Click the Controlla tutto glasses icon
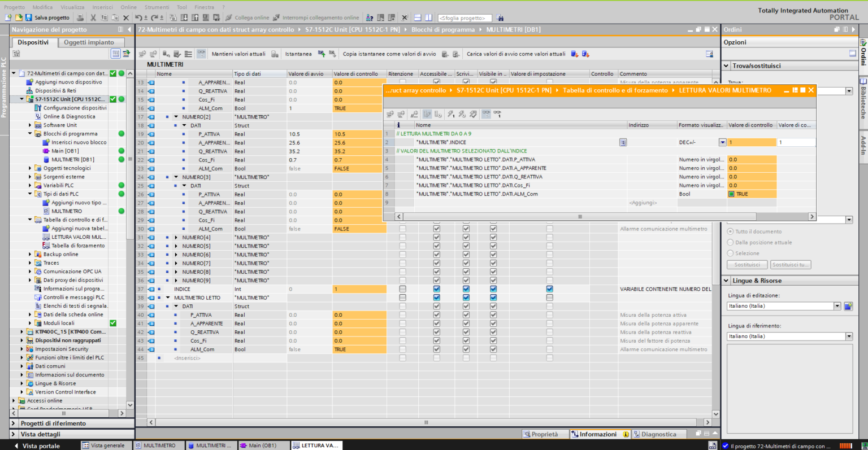Image resolution: width=868 pixels, height=450 pixels. pos(487,113)
